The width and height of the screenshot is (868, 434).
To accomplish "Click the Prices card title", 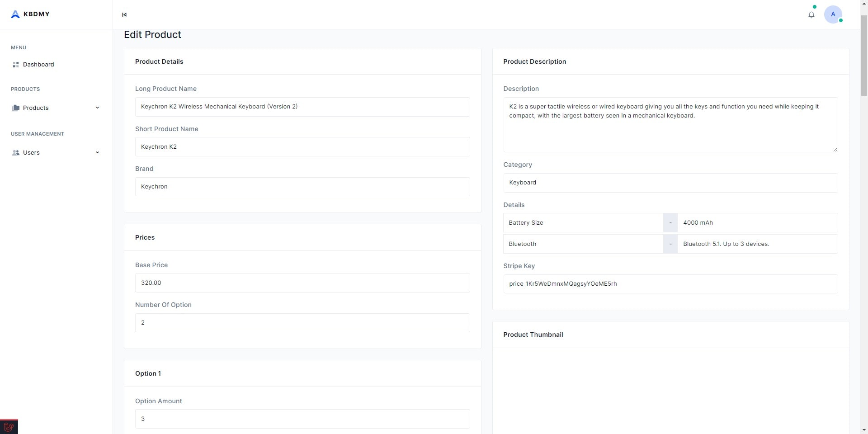I will pyautogui.click(x=145, y=237).
